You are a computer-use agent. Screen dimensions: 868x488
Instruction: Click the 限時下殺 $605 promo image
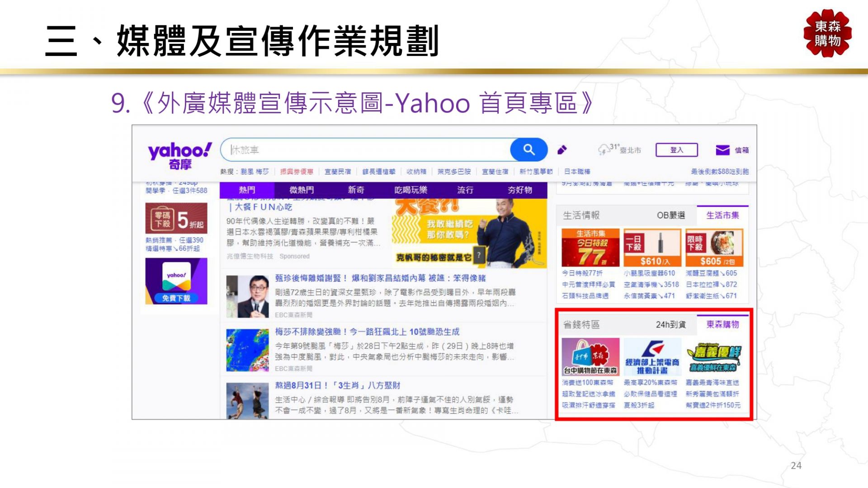(714, 248)
